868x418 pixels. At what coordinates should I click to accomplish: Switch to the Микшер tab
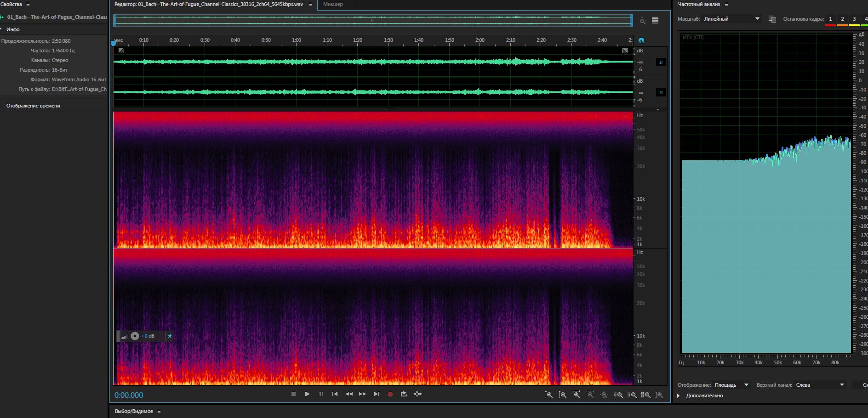tap(333, 4)
